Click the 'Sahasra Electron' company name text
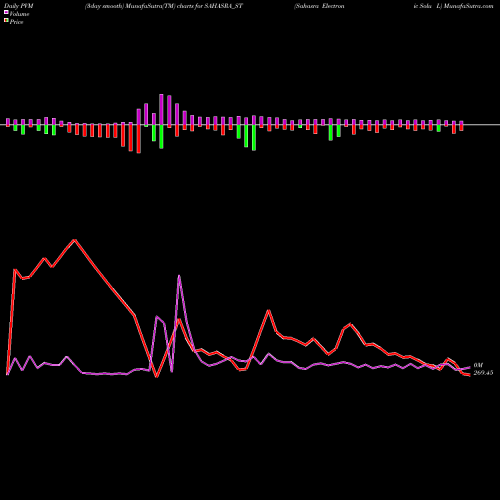 [x=319, y=6]
